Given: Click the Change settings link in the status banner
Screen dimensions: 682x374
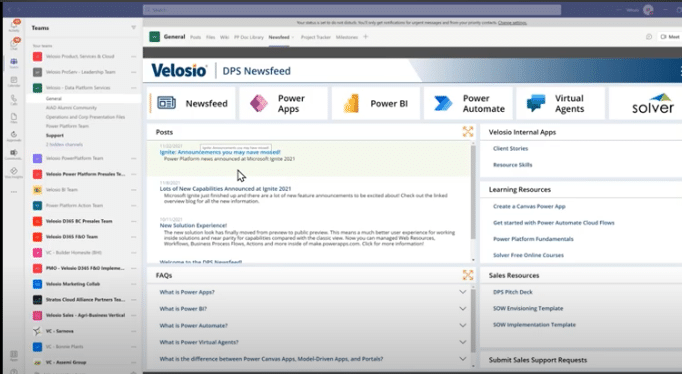Looking at the screenshot, I should coord(512,23).
